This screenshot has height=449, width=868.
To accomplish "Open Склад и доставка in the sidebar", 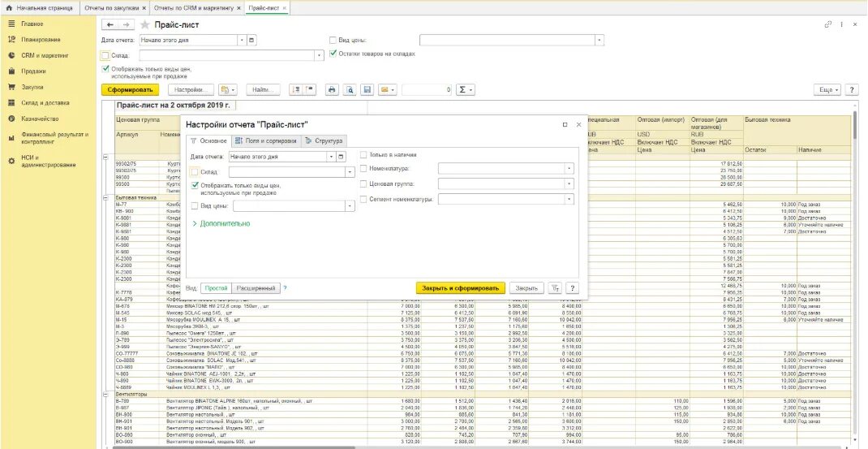I will pos(45,103).
